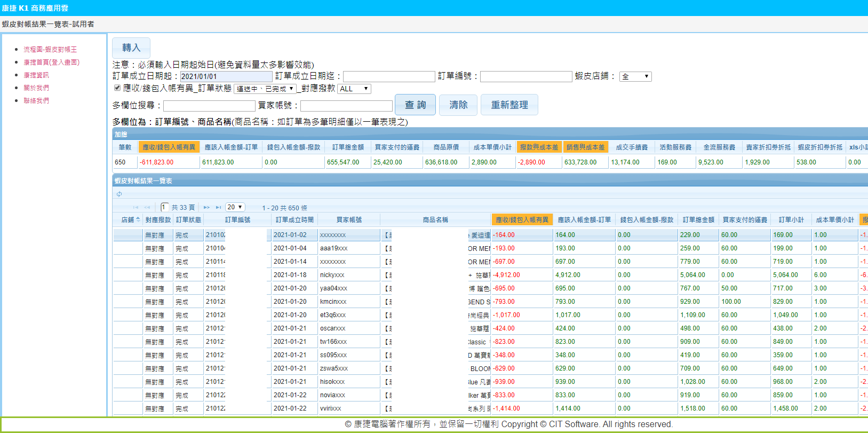Image resolution: width=868 pixels, height=433 pixels.
Task: Expand the 對應撥款 ALL dropdown
Action: pyautogui.click(x=354, y=89)
